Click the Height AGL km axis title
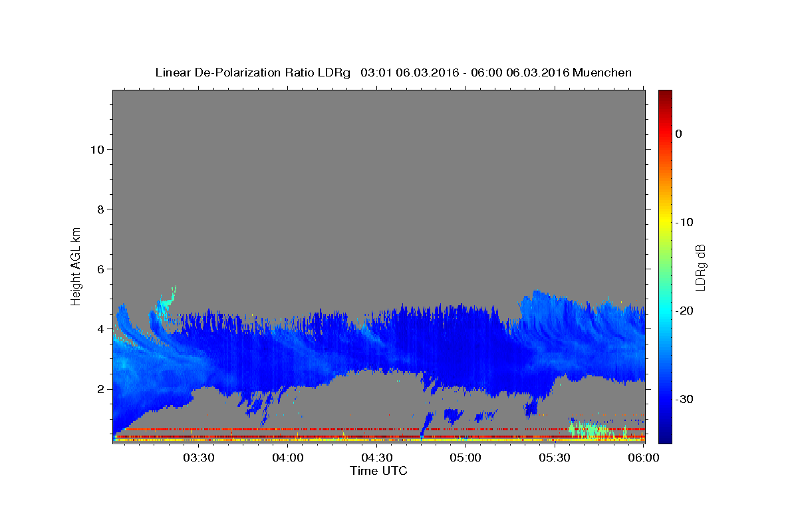Image resolution: width=798 pixels, height=532 pixels. pos(76,265)
